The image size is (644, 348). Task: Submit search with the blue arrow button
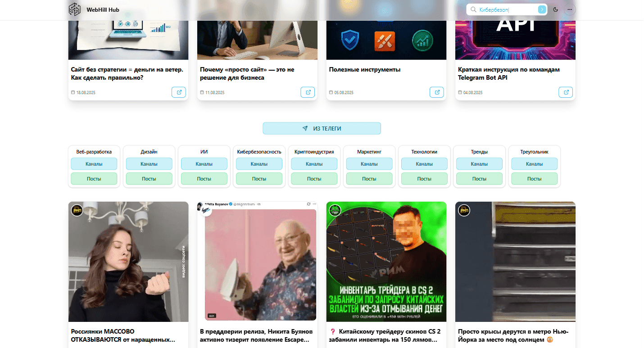point(542,9)
